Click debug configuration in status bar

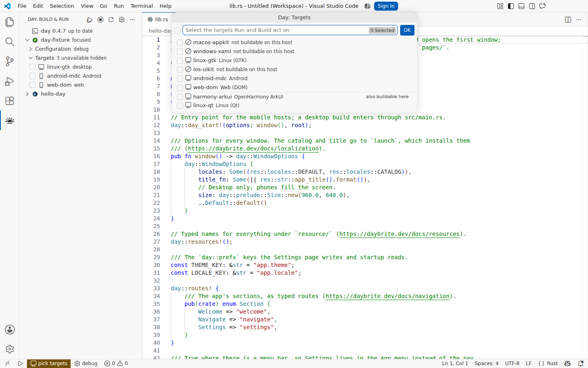coord(86,364)
